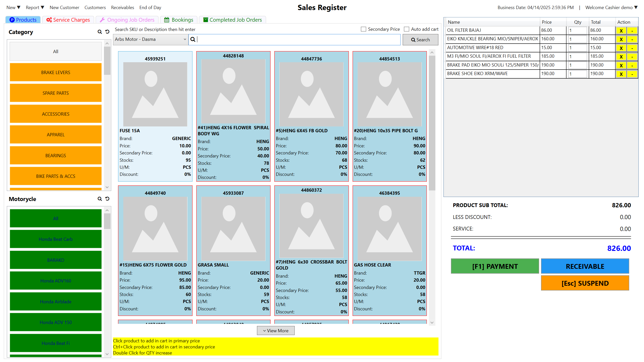Image resolution: width=644 pixels, height=362 pixels.
Task: Click the Category search magnifier icon
Action: click(x=100, y=32)
